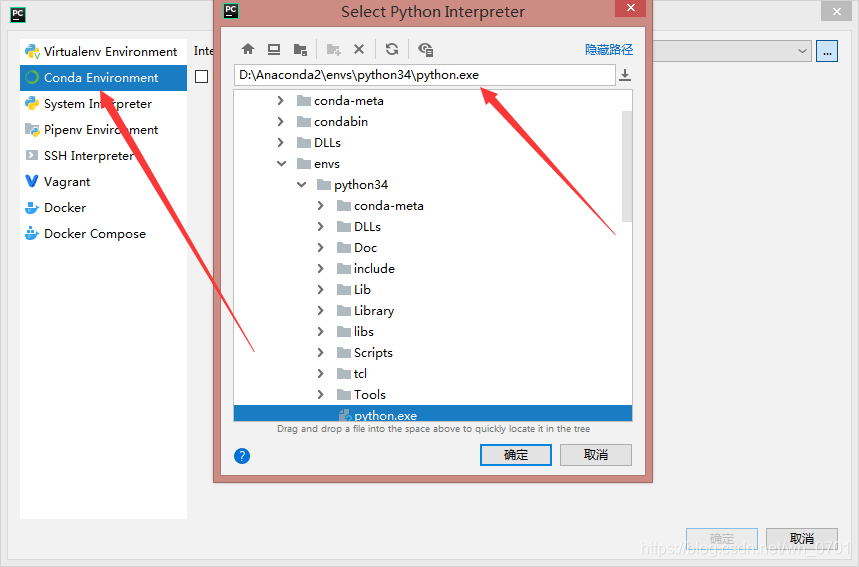
Task: Select the python.exe file row
Action: [433, 414]
